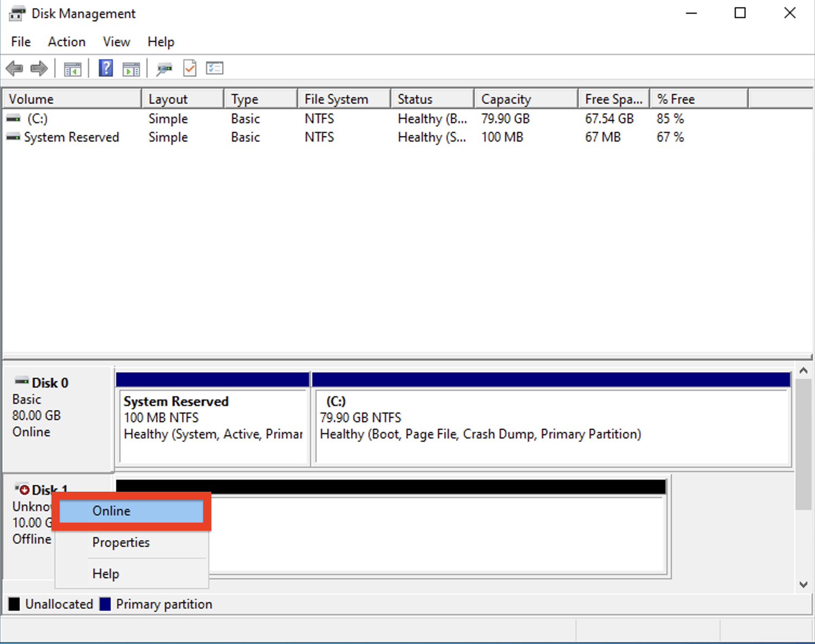Click the disk pane vertical scrollbar thumb

tap(804, 445)
